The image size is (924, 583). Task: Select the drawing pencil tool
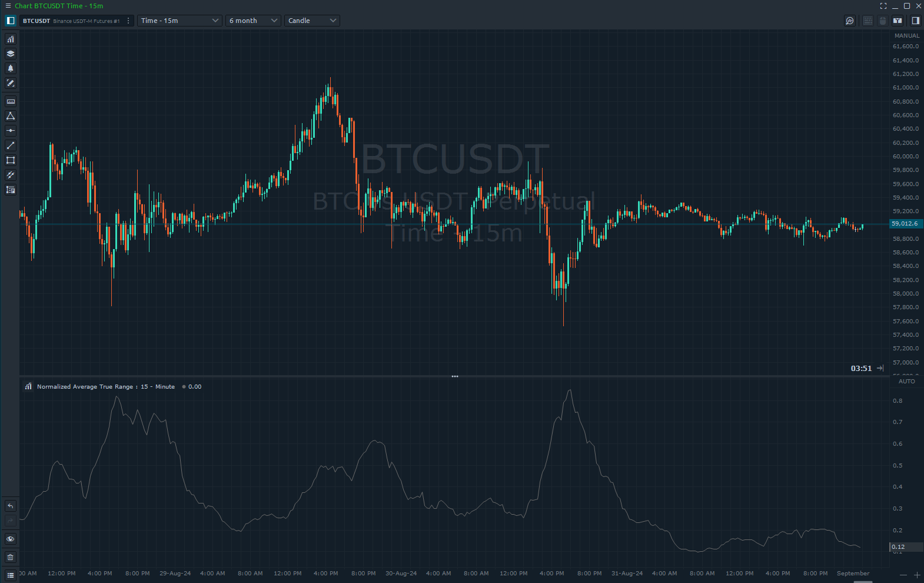[11, 83]
